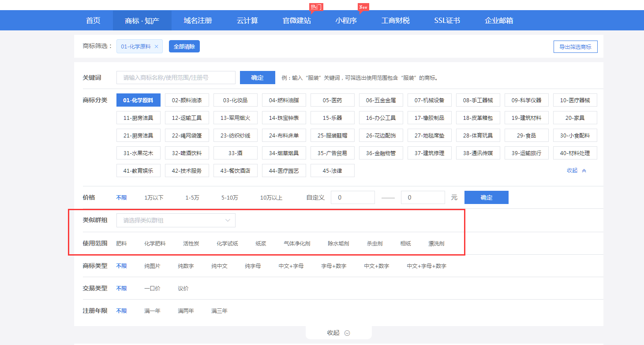Select category 09-科学仪器

(527, 100)
